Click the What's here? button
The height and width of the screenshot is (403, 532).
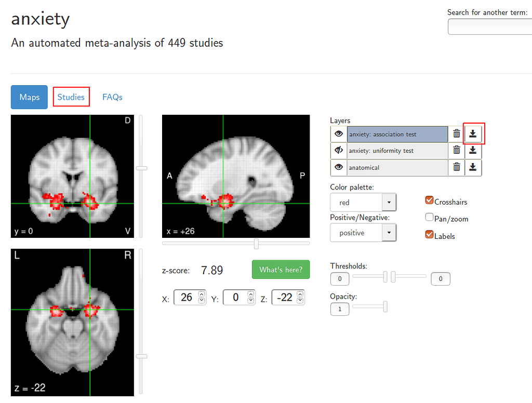(281, 269)
